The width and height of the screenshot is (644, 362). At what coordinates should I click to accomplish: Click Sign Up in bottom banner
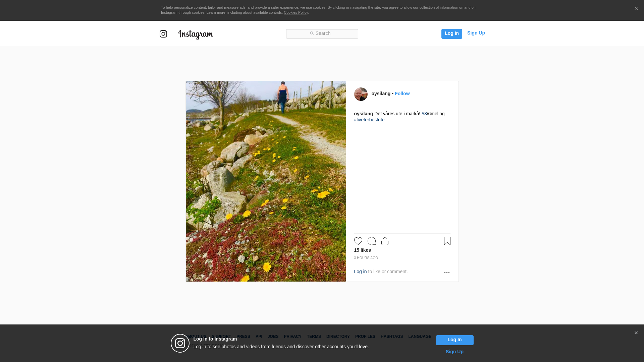click(454, 352)
